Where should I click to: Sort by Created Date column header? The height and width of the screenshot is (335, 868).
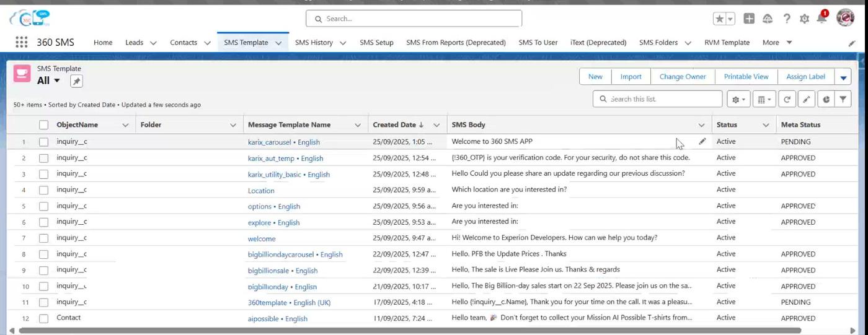pos(398,125)
